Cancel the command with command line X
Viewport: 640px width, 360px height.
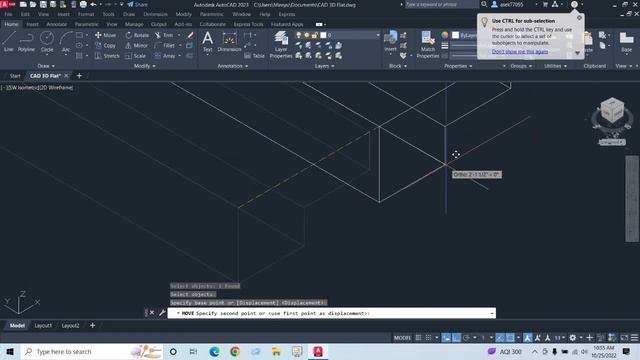click(x=152, y=313)
